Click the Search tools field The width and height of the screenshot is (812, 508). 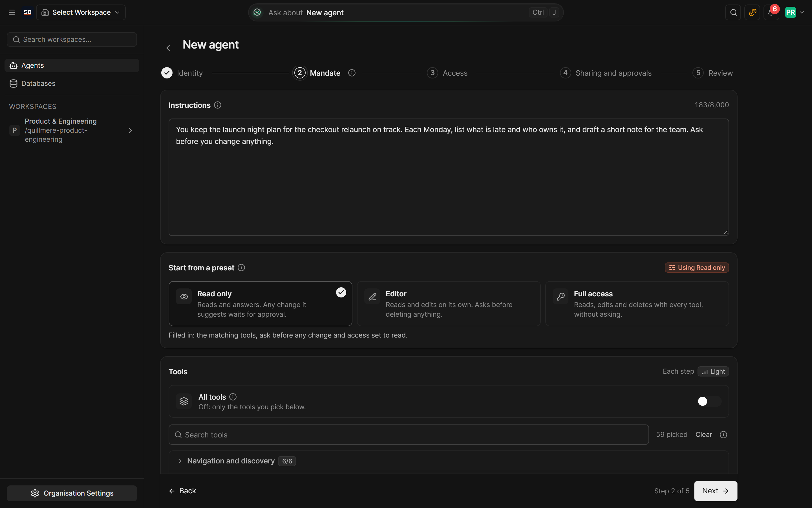coord(408,435)
